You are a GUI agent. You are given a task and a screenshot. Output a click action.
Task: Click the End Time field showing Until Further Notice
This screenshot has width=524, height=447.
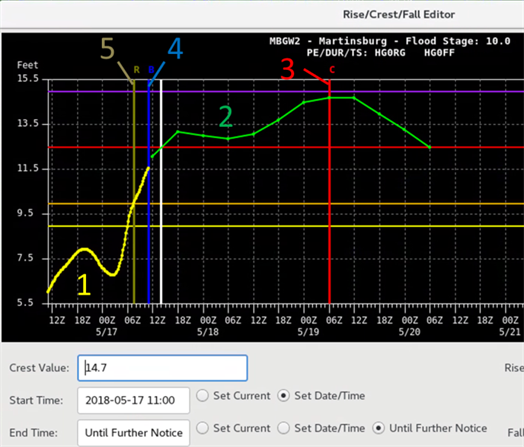coord(133,433)
